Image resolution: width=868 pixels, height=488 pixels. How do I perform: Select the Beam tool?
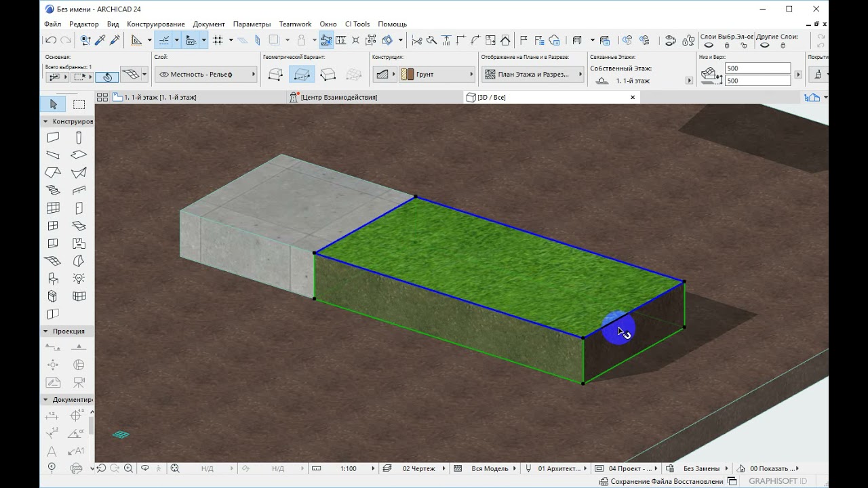tap(54, 155)
